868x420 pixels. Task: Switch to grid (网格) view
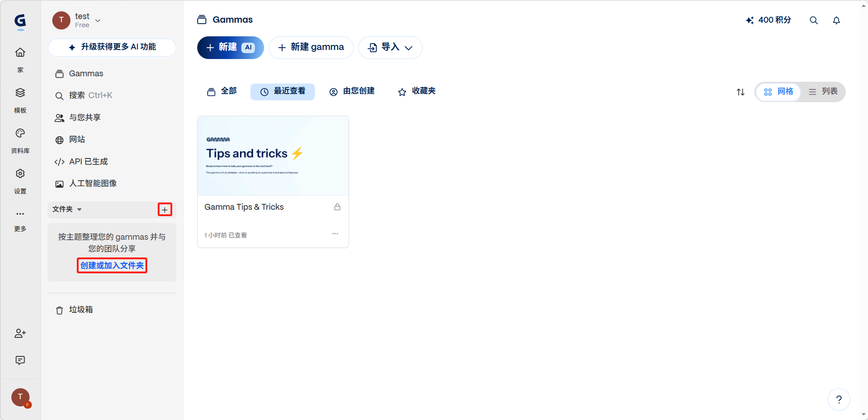pyautogui.click(x=778, y=92)
